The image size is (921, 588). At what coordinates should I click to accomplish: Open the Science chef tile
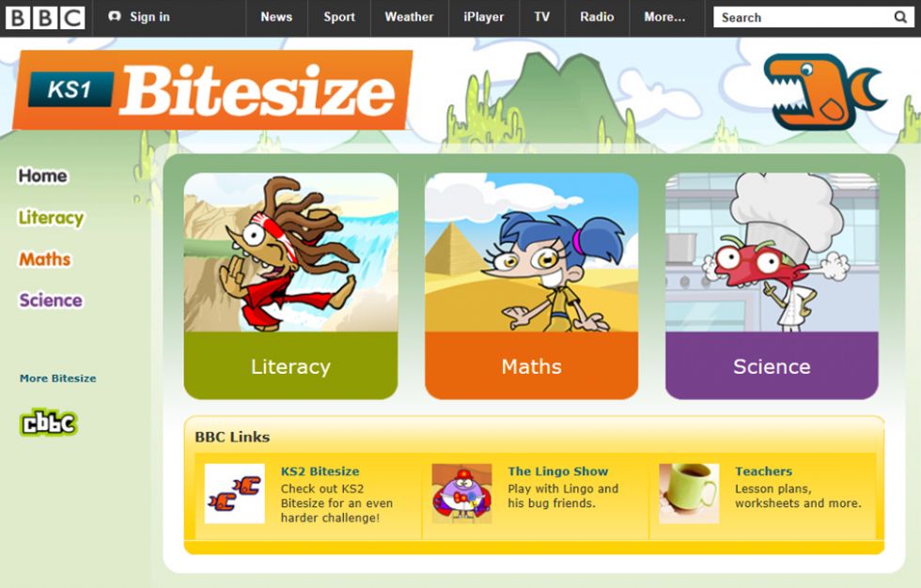point(772,286)
